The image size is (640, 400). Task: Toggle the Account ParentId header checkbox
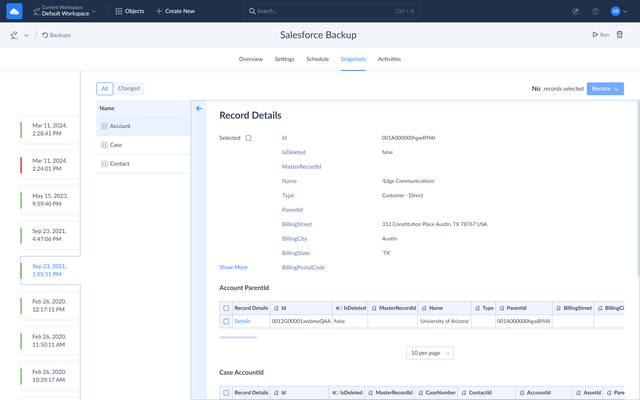pos(226,308)
